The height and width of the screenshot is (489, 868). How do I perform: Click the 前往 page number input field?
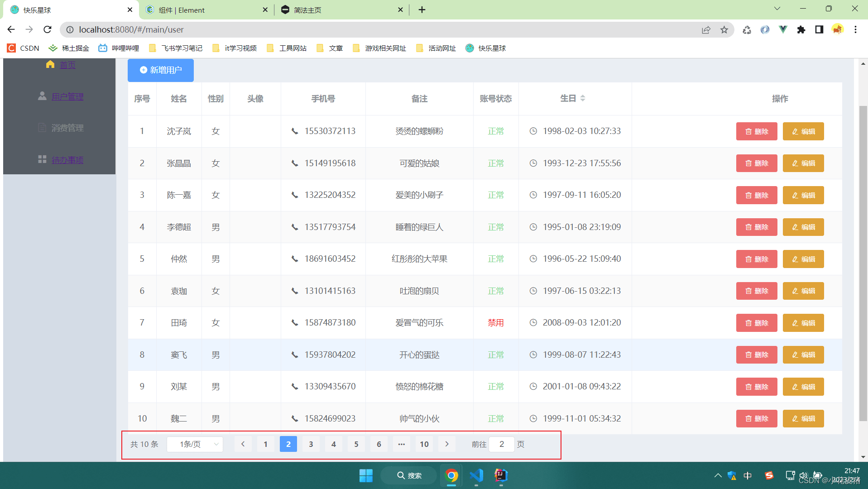point(502,444)
